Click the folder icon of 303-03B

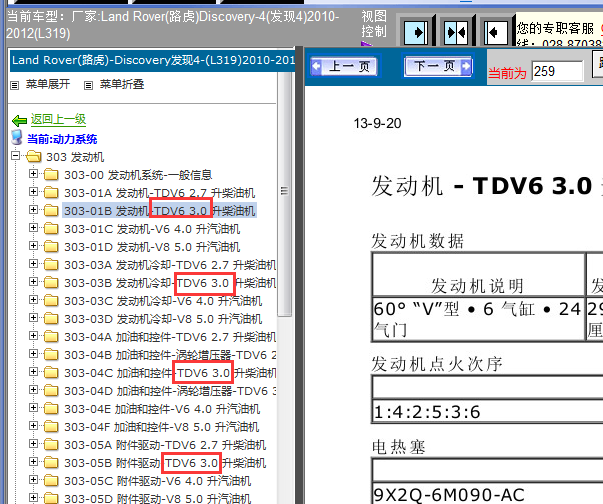point(51,283)
